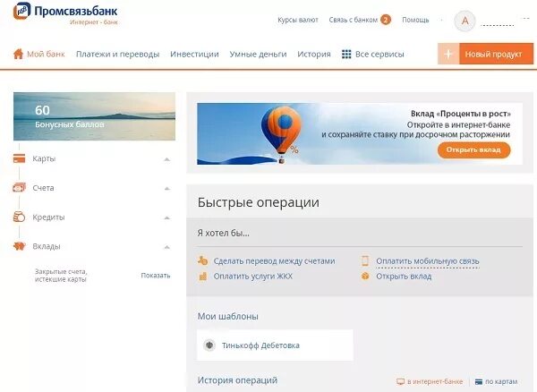Click the Карты card icon in sidebar
Screen dimensions: 537x392
[19, 158]
